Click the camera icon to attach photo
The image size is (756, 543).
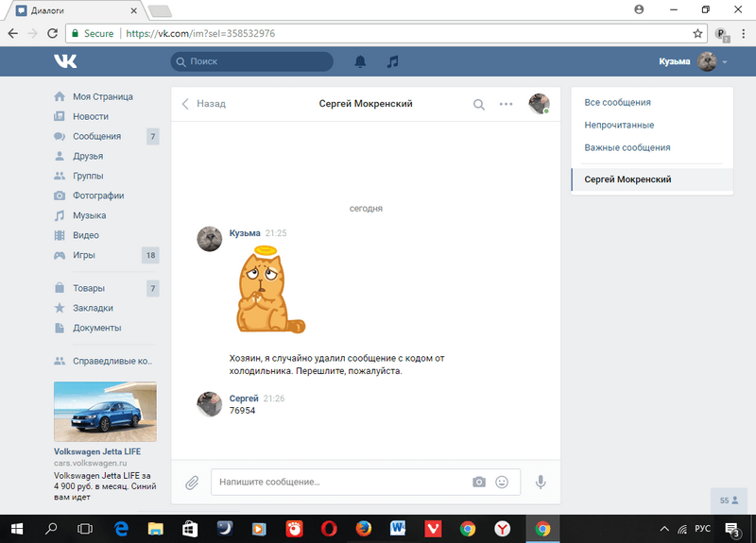point(479,482)
